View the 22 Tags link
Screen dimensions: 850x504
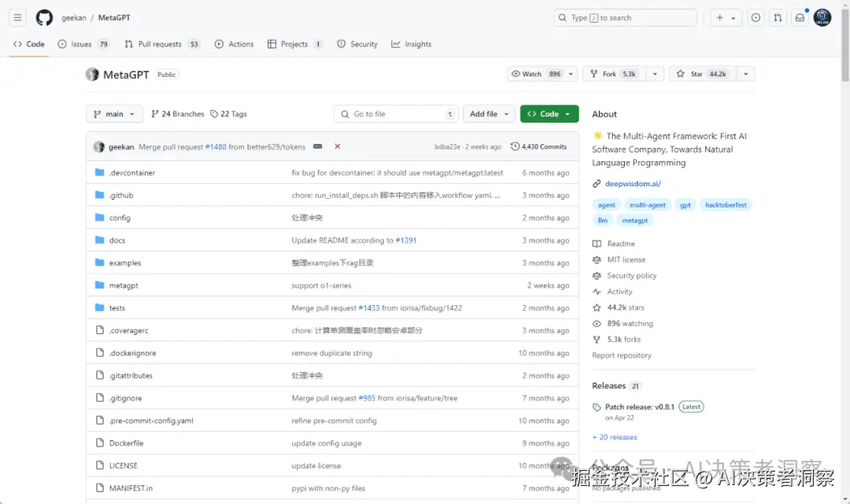coord(228,114)
